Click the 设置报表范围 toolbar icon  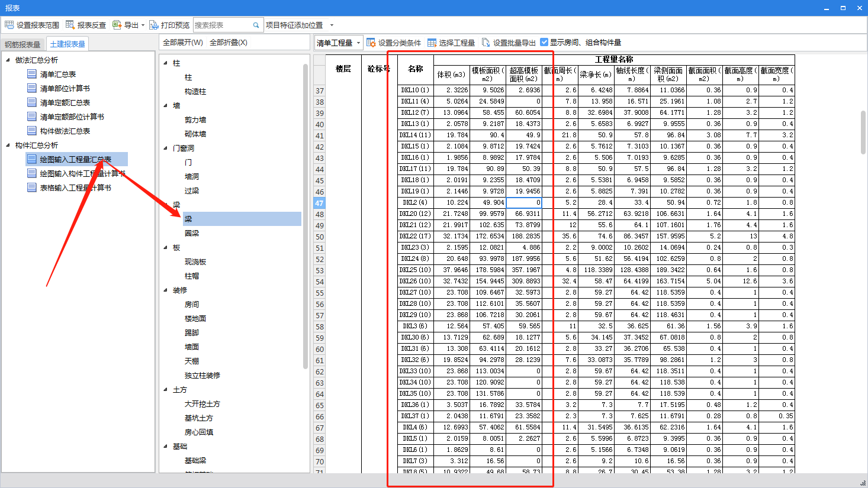(x=9, y=25)
